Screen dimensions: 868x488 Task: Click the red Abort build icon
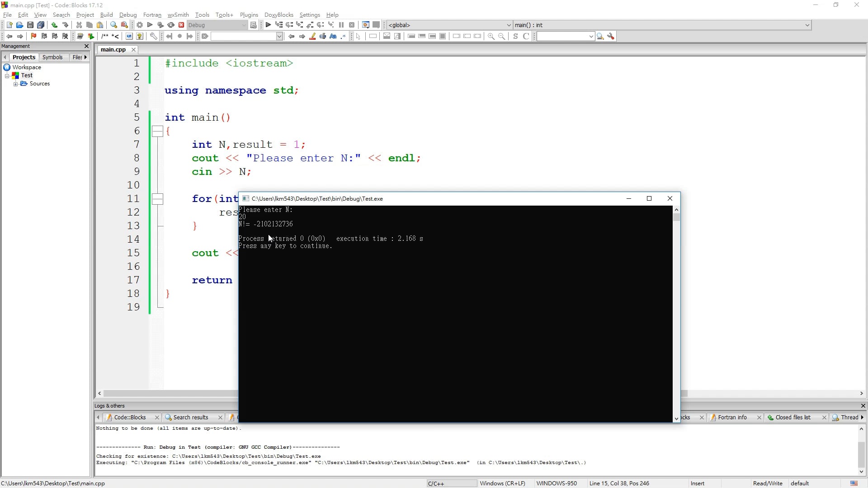tap(181, 25)
